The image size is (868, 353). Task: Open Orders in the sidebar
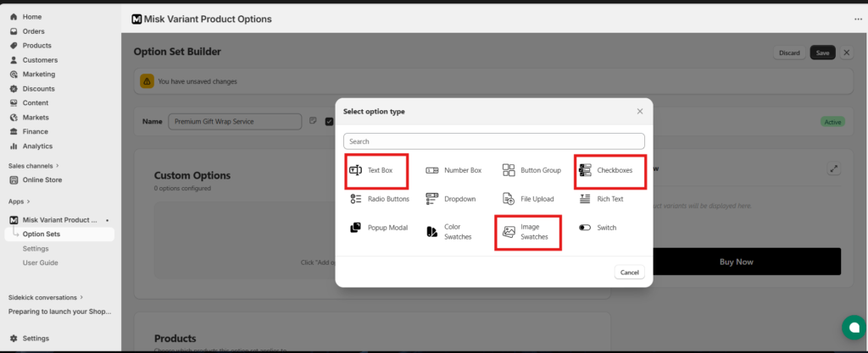(33, 31)
